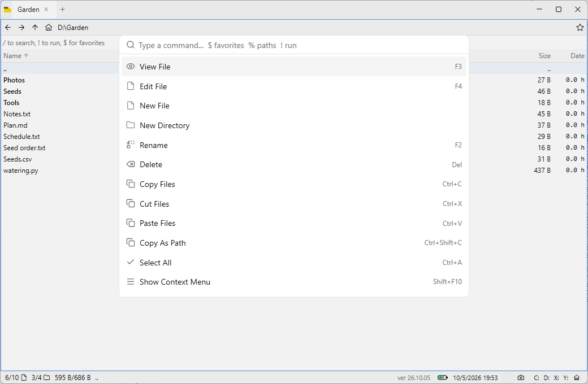The height and width of the screenshot is (384, 588).
Task: Click the battery icon in status bar
Action: [443, 378]
